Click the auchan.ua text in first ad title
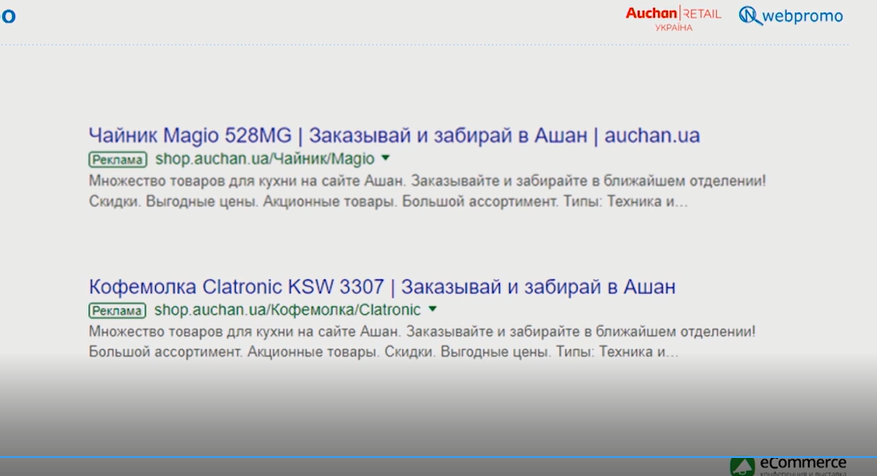 (x=653, y=135)
